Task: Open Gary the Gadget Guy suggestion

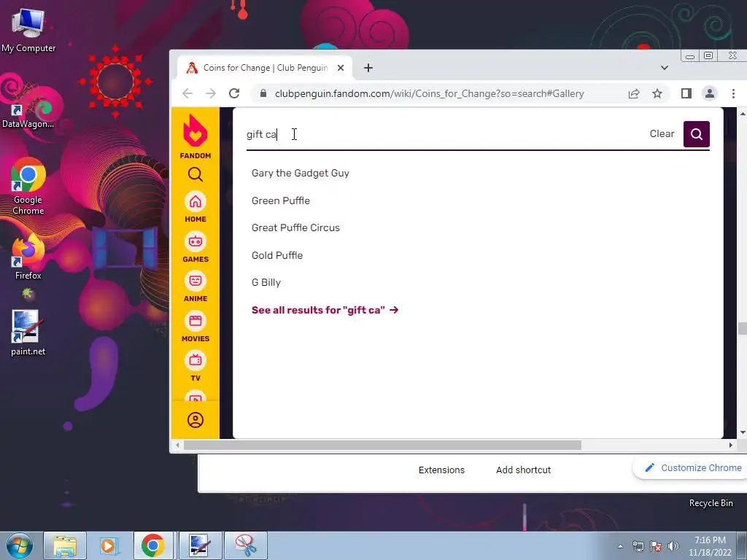Action: coord(300,173)
